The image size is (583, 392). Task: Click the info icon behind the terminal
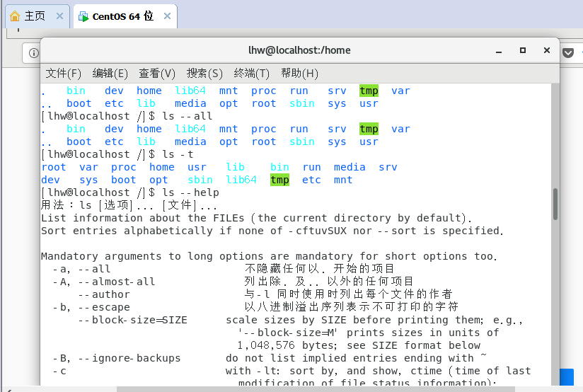point(33,53)
